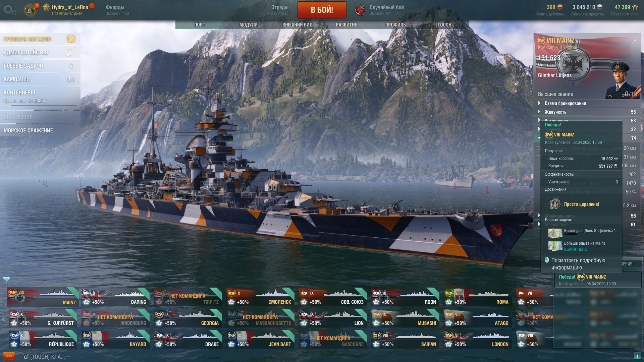Open the carousel filter funnel icon
644x362 pixels.
(6, 280)
